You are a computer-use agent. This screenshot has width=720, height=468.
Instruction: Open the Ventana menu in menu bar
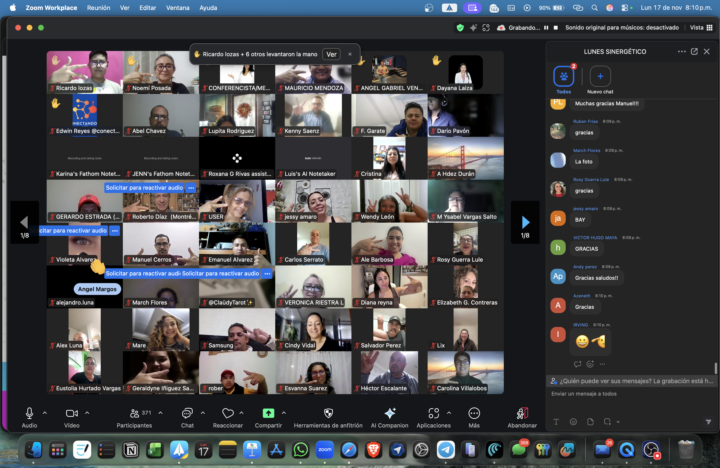pyautogui.click(x=180, y=7)
